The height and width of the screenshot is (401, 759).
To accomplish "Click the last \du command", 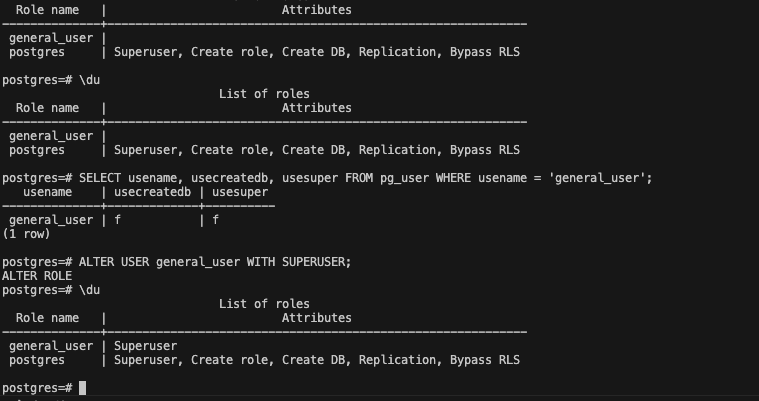I will click(90, 290).
